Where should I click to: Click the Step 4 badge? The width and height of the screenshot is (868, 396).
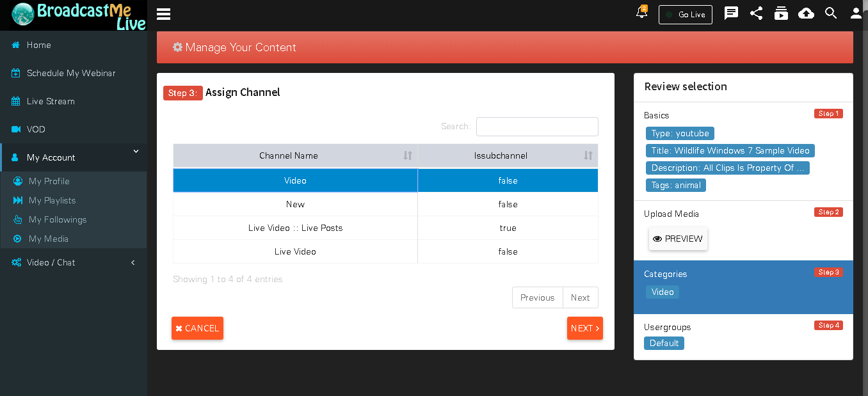pyautogui.click(x=828, y=325)
